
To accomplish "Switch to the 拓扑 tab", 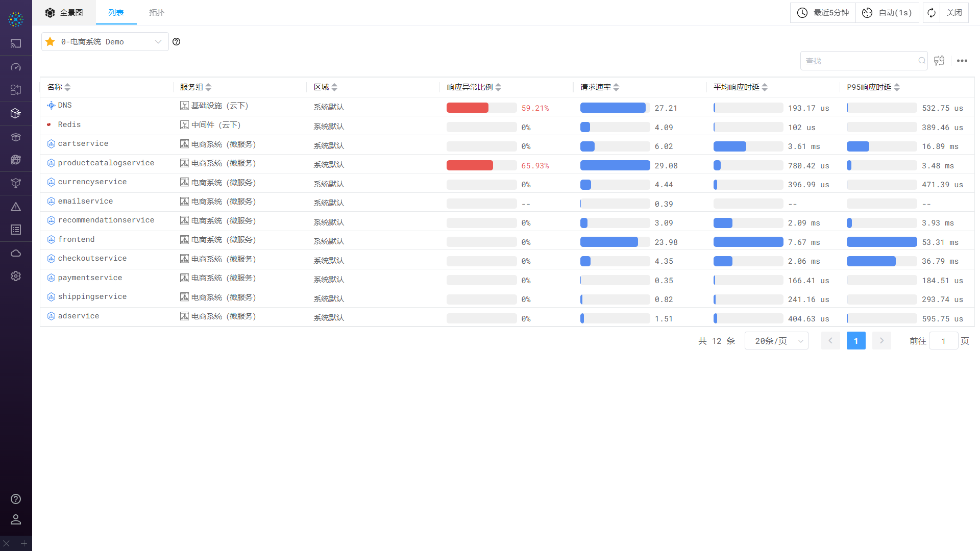I will click(x=157, y=13).
